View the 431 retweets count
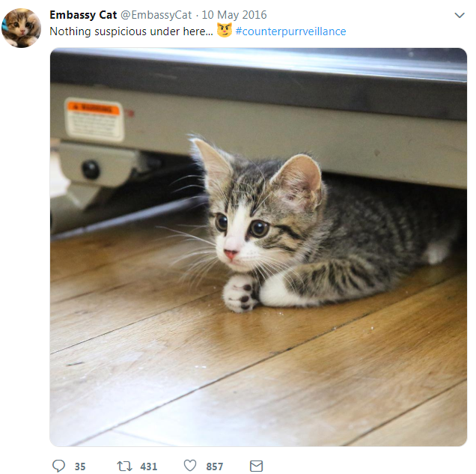 tap(149, 467)
